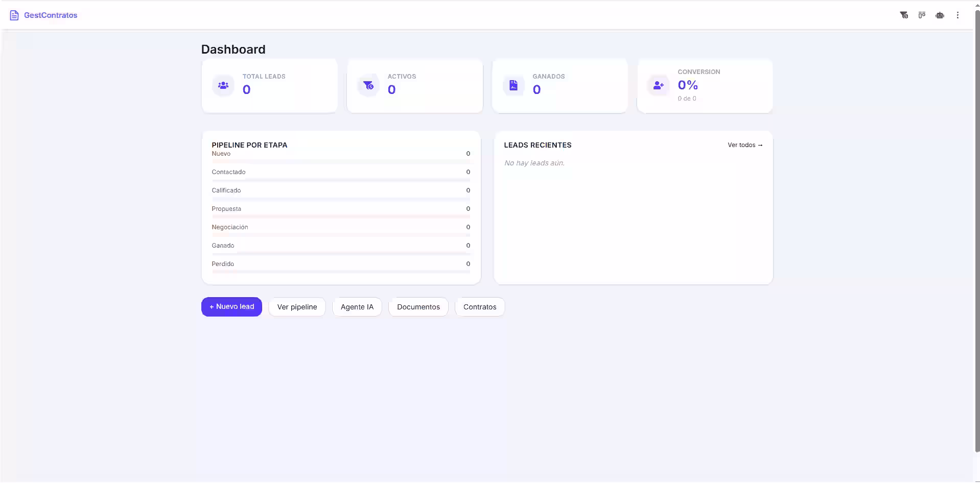This screenshot has width=980, height=483.
Task: Click the Perdido stage progress bar
Action: pyautogui.click(x=341, y=272)
